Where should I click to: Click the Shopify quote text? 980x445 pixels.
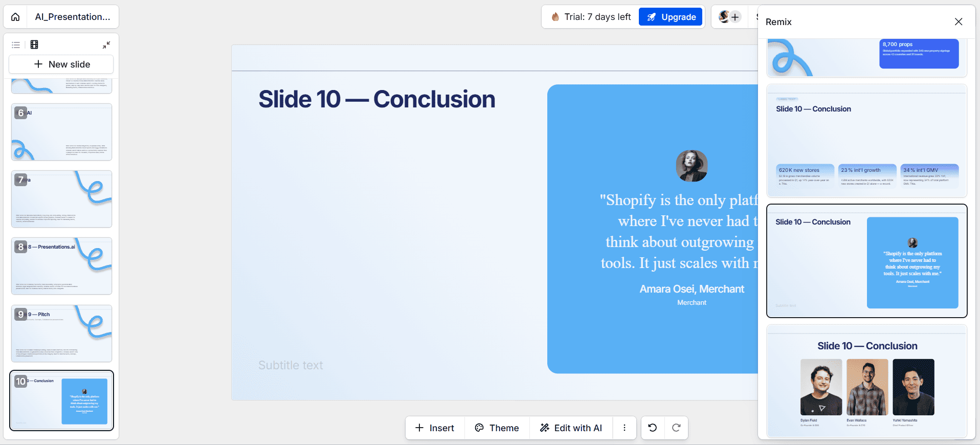[678, 231]
